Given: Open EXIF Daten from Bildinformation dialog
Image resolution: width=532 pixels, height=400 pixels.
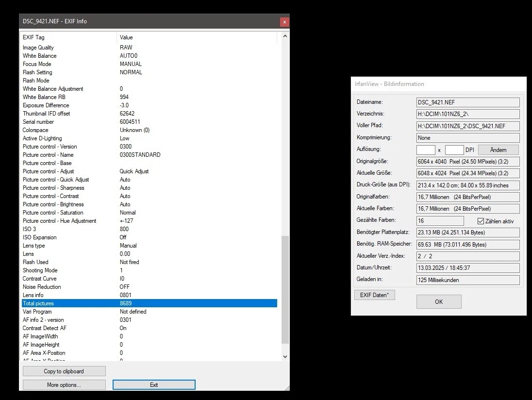Looking at the screenshot, I should click(375, 295).
